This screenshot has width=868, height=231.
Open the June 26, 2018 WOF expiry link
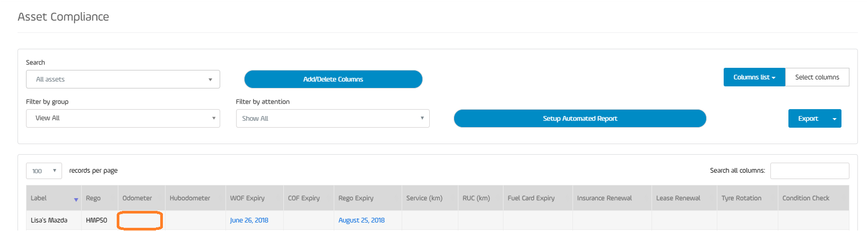(x=249, y=220)
